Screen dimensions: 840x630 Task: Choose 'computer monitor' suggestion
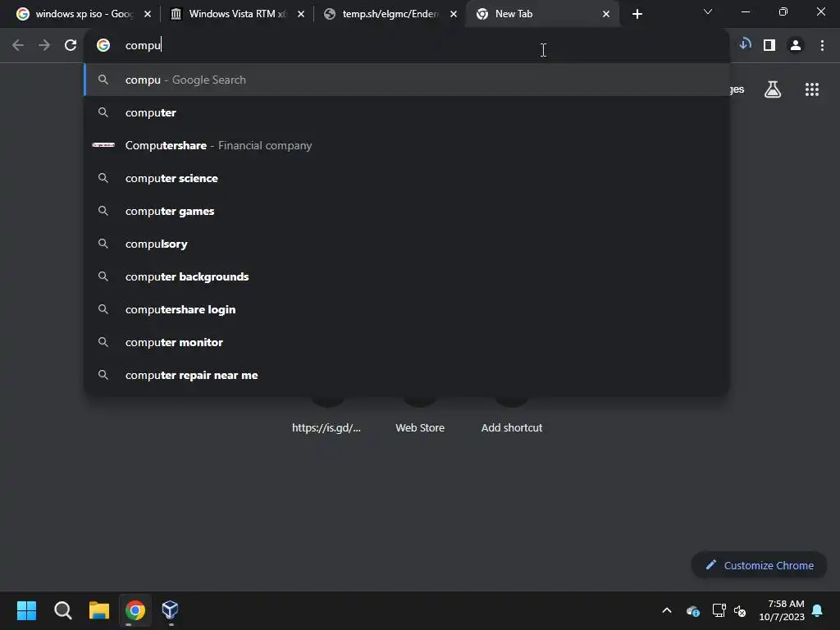point(407,342)
